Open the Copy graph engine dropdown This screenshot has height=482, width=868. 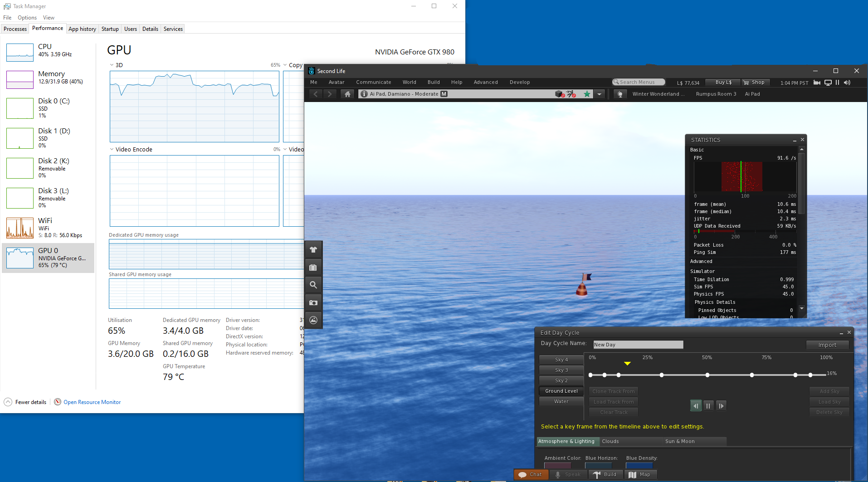(285, 65)
